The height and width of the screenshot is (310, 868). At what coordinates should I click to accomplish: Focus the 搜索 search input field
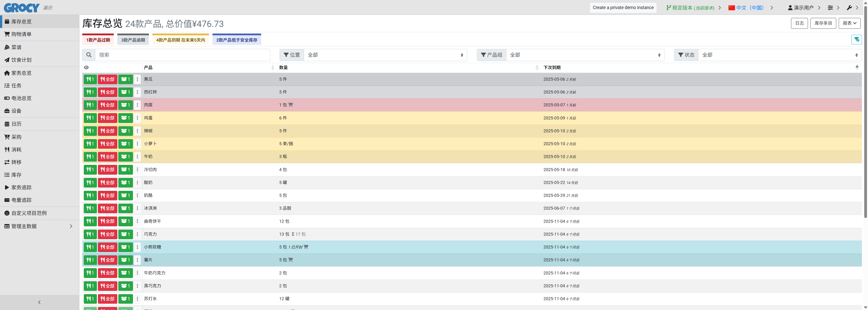[182, 55]
